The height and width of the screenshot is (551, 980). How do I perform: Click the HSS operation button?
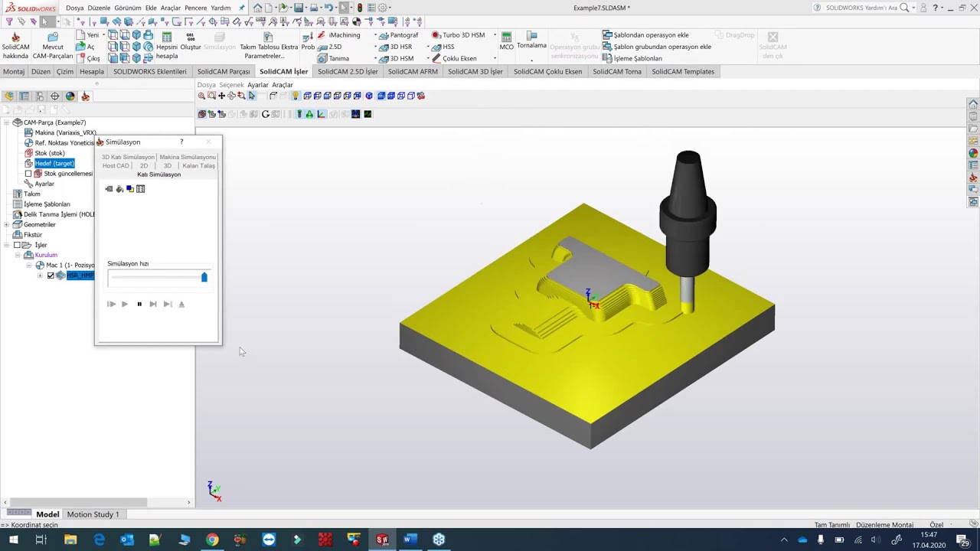tap(445, 47)
